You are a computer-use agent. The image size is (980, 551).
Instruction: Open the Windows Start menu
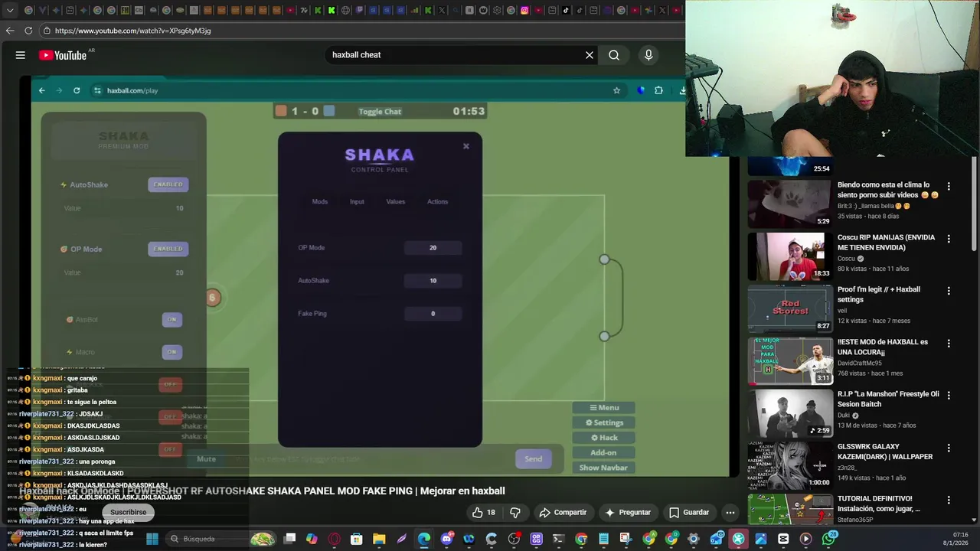pyautogui.click(x=152, y=539)
